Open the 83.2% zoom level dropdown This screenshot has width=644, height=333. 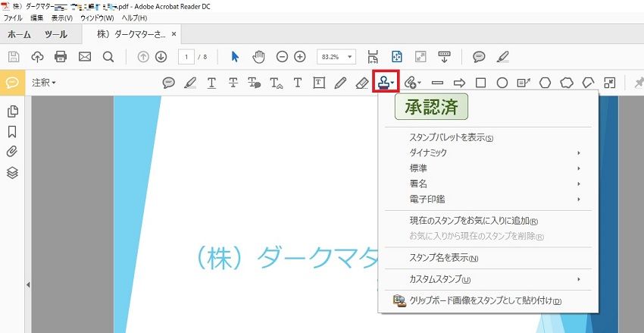click(336, 57)
